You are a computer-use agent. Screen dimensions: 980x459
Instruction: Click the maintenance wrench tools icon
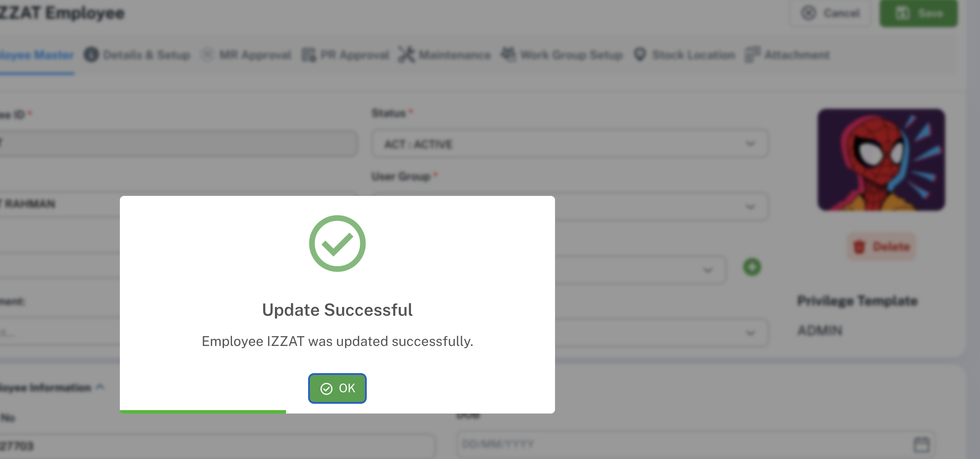(406, 55)
